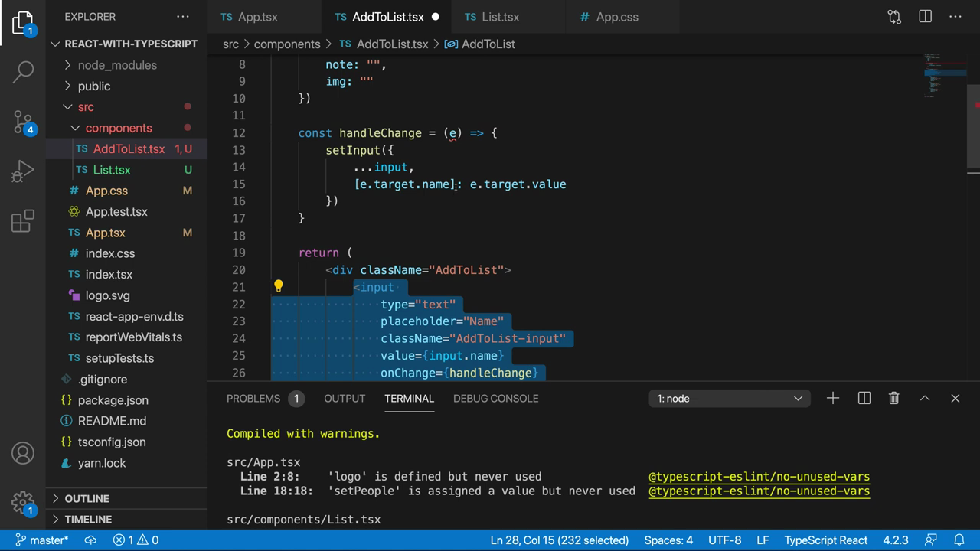Open the terminal selector '1: node' dropdown
The height and width of the screenshot is (551, 980).
(x=730, y=398)
